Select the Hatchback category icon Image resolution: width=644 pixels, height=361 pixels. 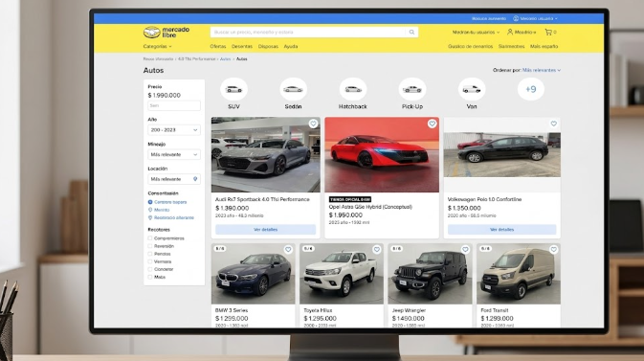tap(353, 89)
